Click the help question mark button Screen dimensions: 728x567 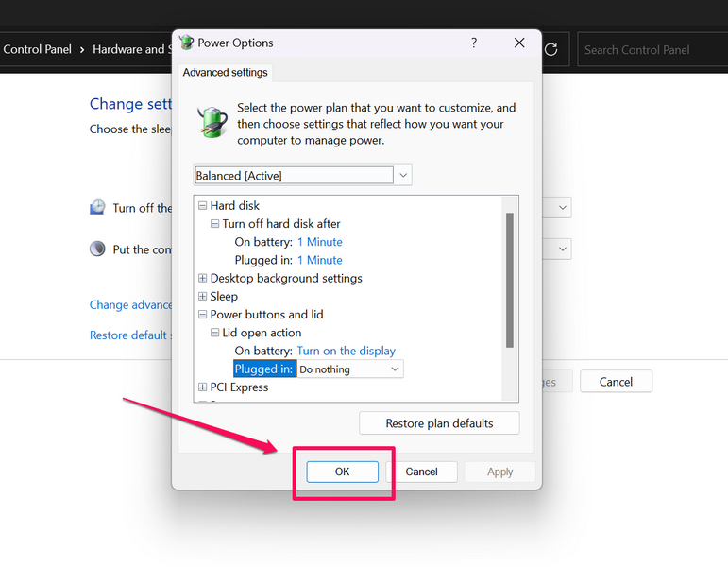(x=474, y=43)
